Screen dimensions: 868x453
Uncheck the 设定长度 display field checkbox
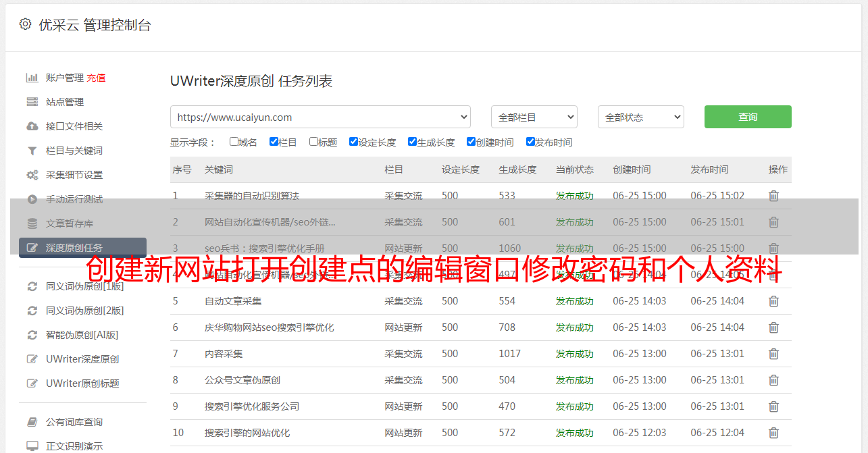(353, 142)
